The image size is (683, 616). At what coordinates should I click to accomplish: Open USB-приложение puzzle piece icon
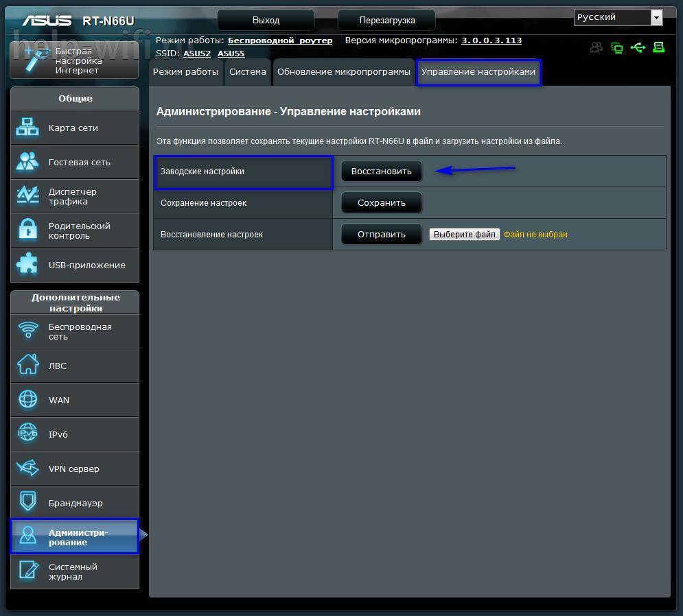[28, 265]
